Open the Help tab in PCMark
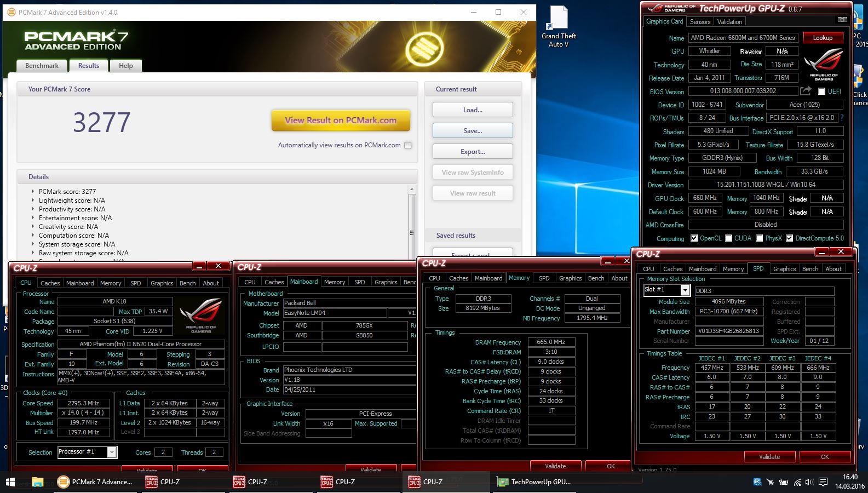 [x=126, y=66]
